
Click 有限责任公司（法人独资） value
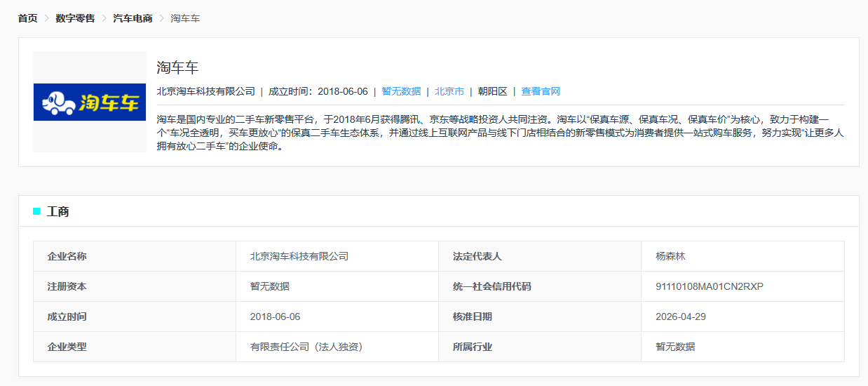tap(306, 347)
